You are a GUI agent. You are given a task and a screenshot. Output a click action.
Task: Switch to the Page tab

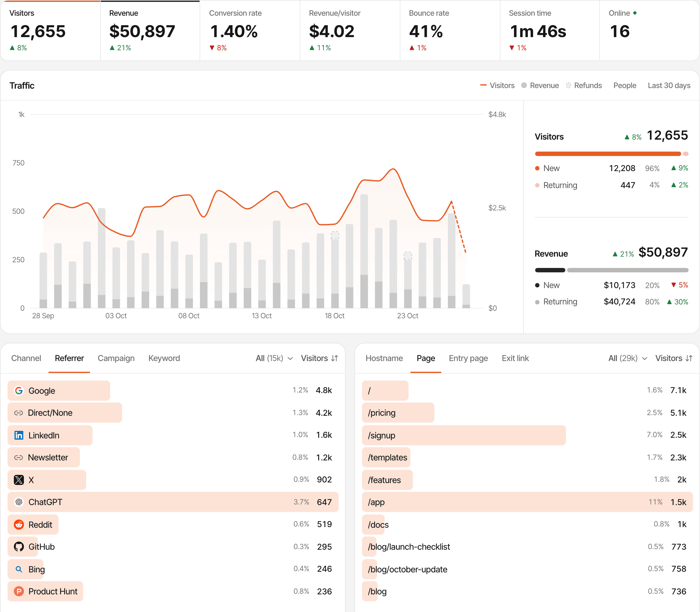426,358
